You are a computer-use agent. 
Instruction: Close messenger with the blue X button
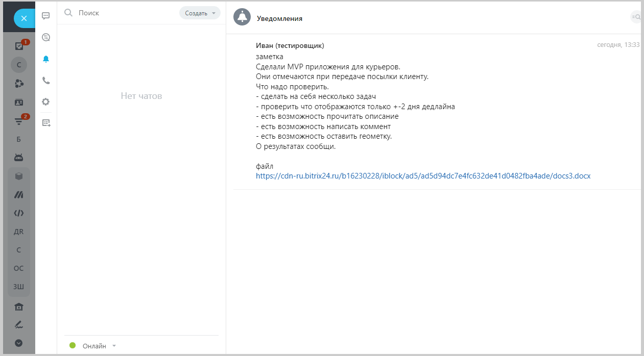23,18
